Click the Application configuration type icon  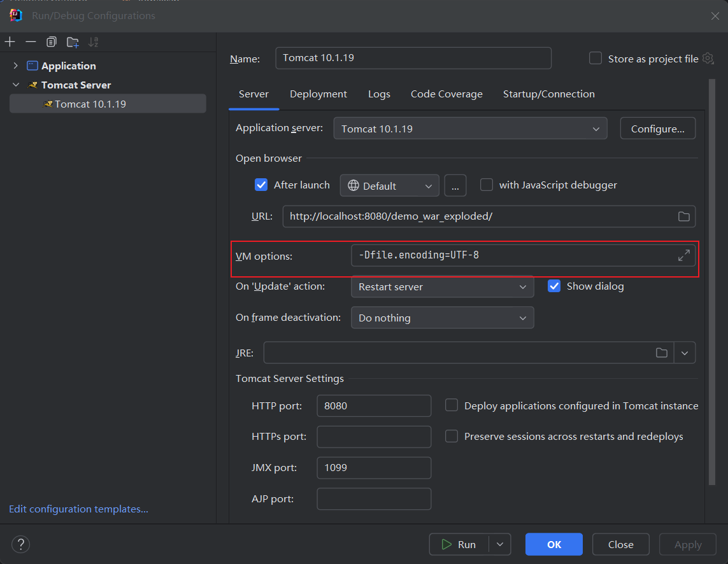pyautogui.click(x=32, y=66)
